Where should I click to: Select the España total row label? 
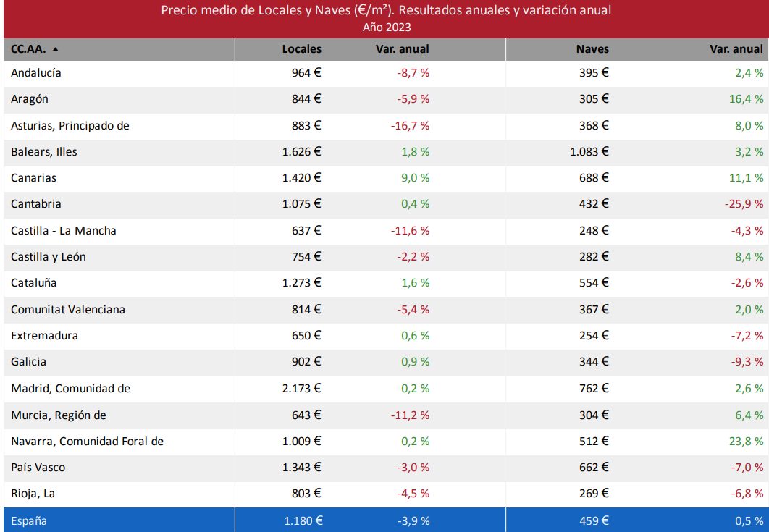[x=29, y=520]
